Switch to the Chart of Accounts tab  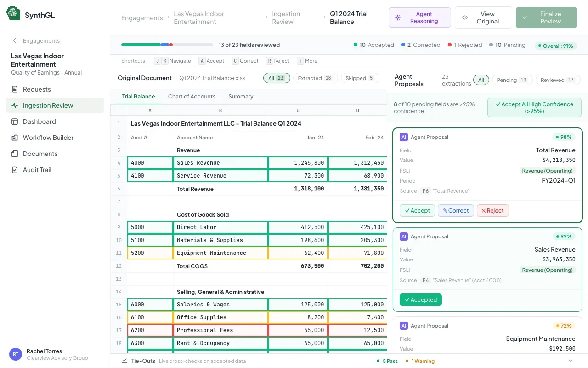click(x=192, y=97)
